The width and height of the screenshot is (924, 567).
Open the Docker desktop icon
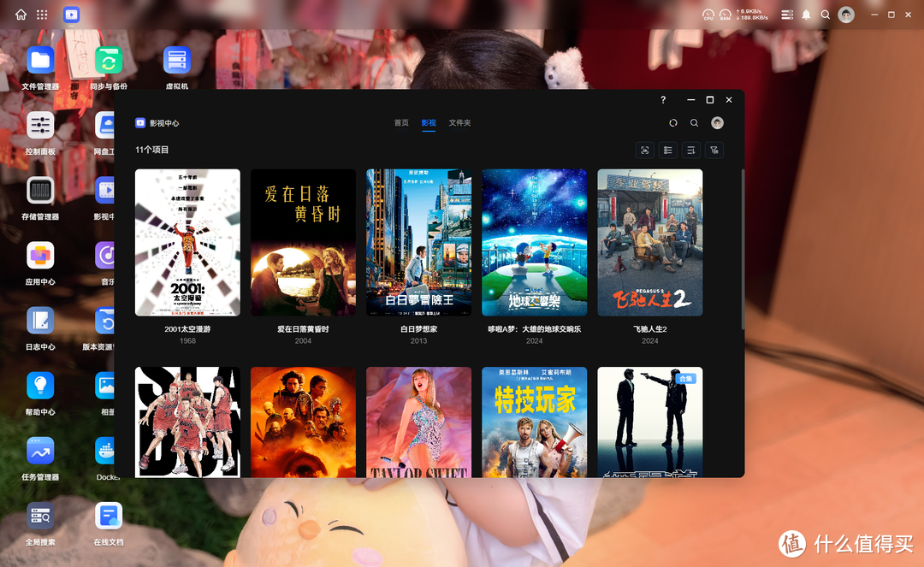(105, 452)
